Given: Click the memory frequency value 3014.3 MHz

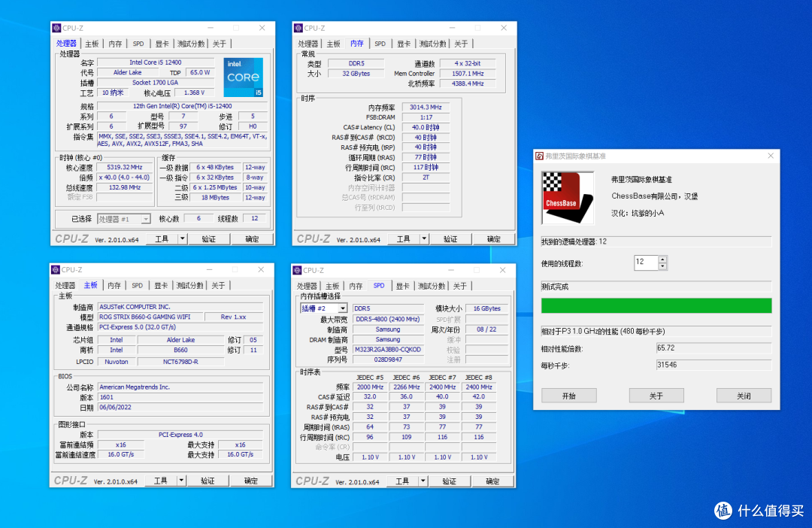Looking at the screenshot, I should tap(426, 108).
